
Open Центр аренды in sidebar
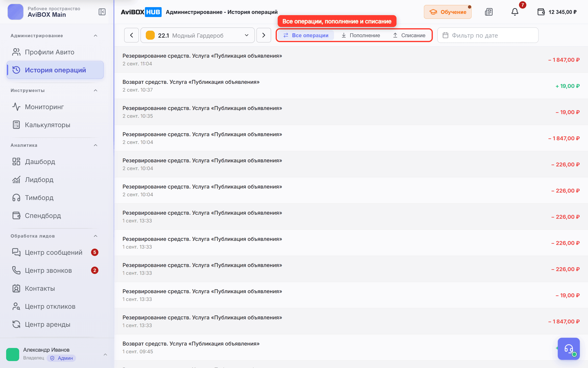[x=55, y=324]
